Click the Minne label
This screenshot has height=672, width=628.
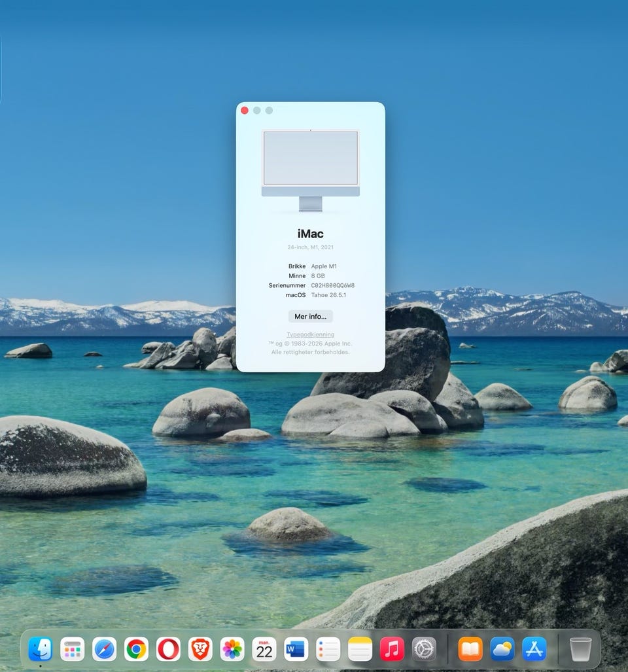[x=297, y=275]
